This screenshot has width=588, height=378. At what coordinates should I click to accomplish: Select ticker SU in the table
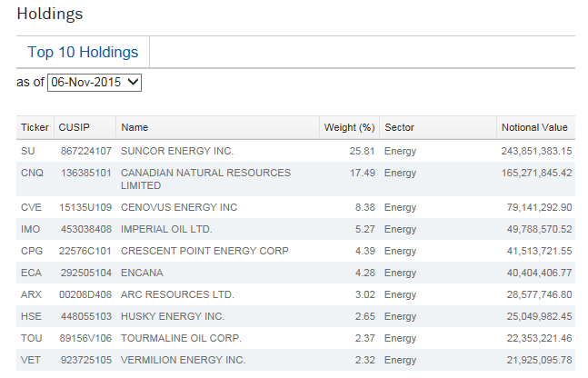click(x=28, y=151)
